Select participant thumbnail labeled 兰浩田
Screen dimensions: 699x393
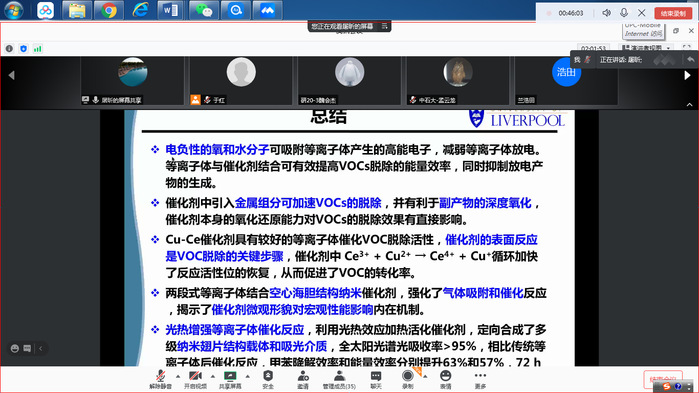[x=566, y=81]
